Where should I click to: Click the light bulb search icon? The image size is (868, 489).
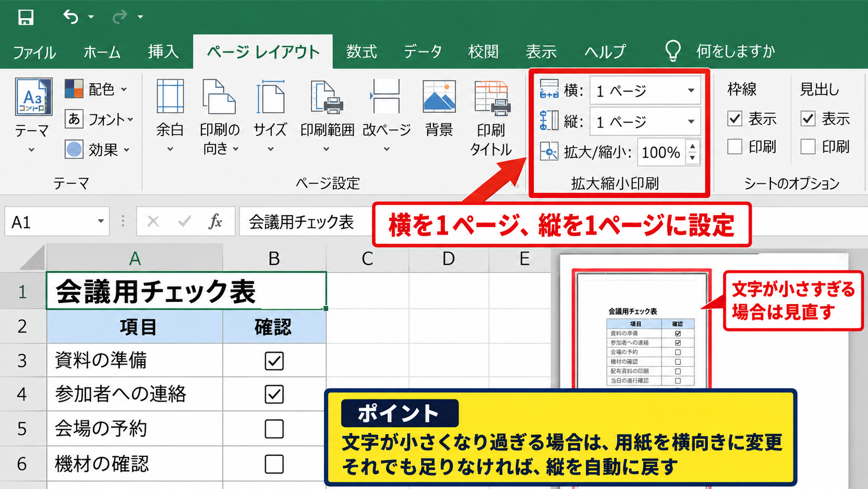click(x=673, y=51)
